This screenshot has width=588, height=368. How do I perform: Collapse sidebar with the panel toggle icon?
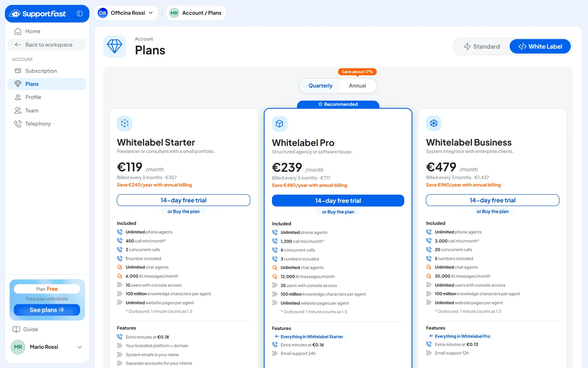click(80, 14)
